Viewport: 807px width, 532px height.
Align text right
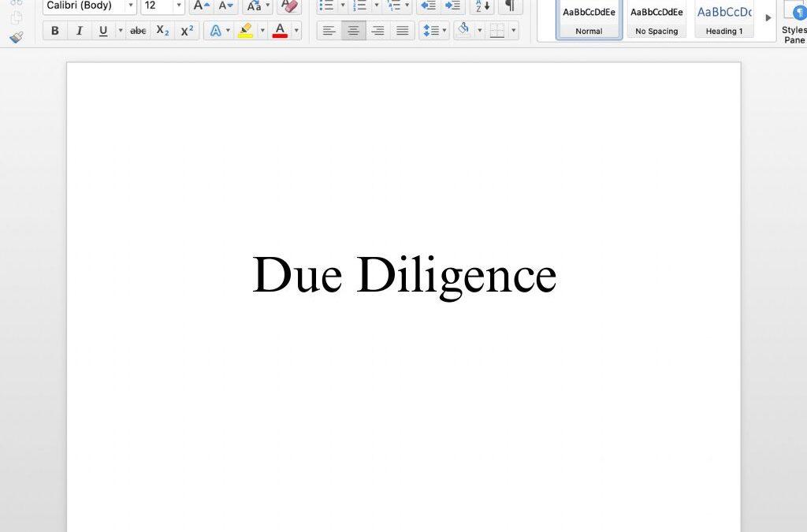(x=377, y=31)
